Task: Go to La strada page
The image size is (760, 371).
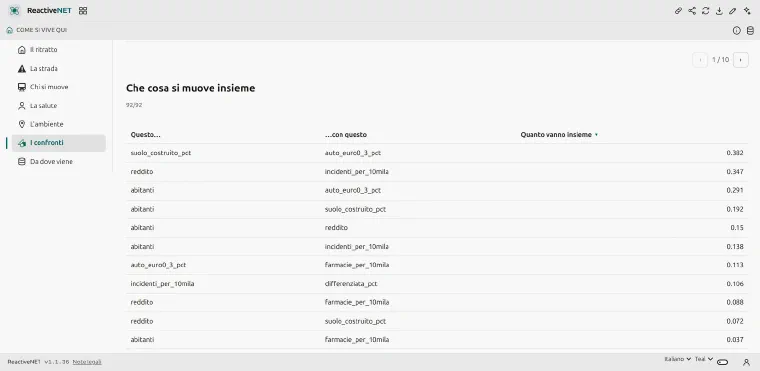Action: 59,68
